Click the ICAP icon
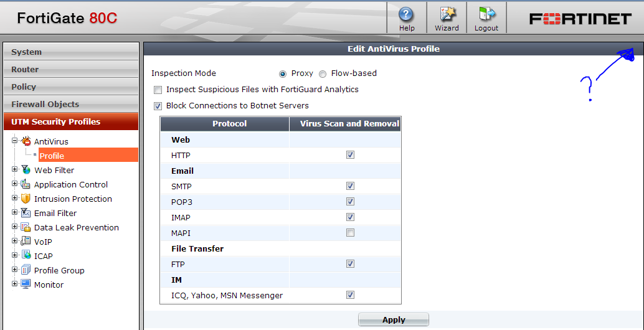The image size is (644, 330). (x=26, y=255)
